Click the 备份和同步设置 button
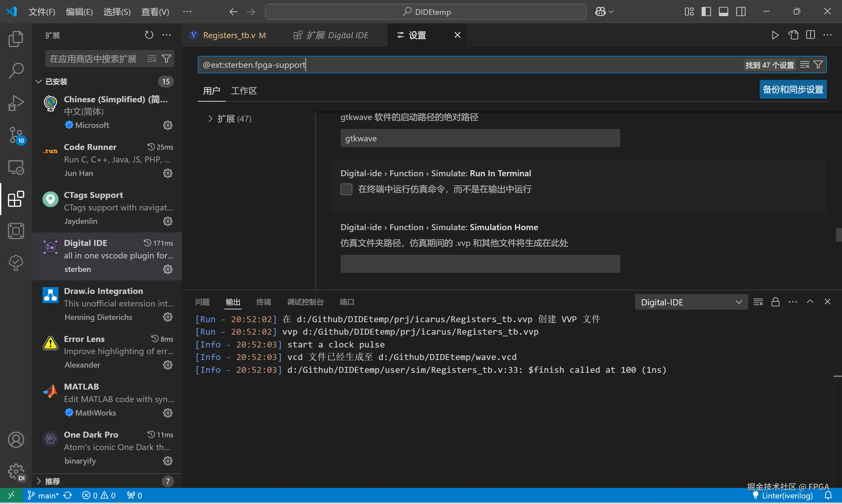This screenshot has height=504, width=842. pos(793,89)
